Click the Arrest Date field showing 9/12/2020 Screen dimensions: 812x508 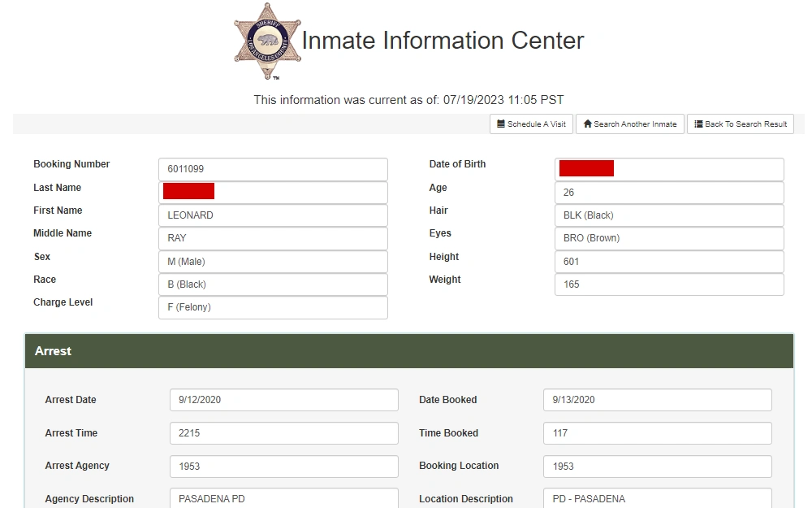coord(283,400)
